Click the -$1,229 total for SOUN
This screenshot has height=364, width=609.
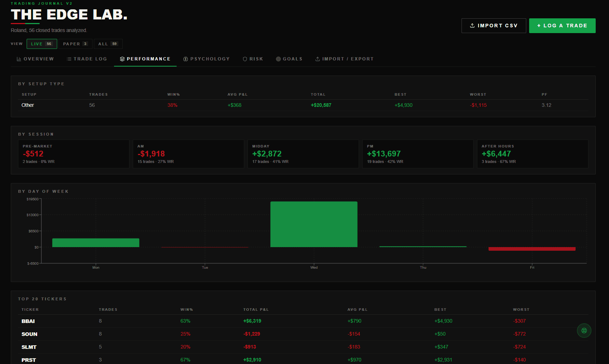click(252, 334)
